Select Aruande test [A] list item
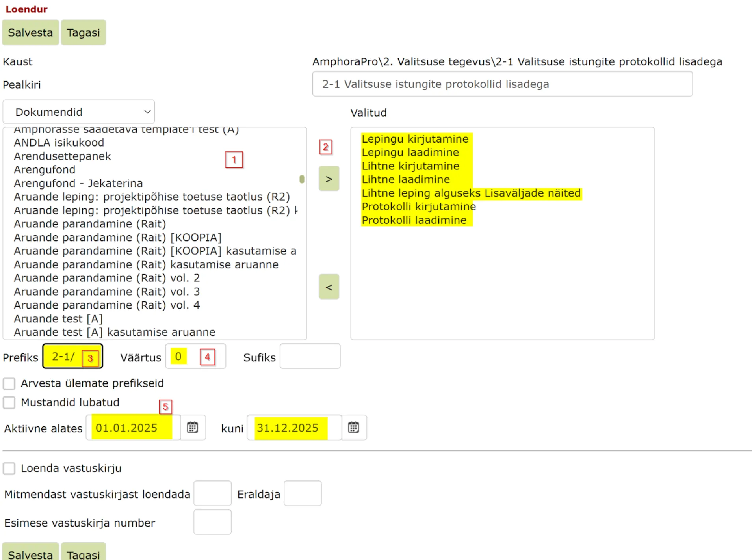Image resolution: width=752 pixels, height=560 pixels. point(58,318)
